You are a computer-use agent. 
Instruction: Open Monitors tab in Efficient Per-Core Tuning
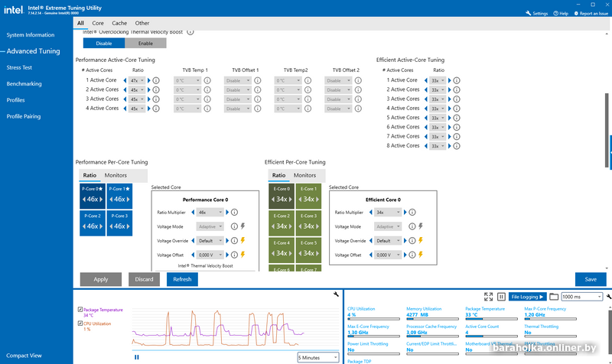pos(304,175)
